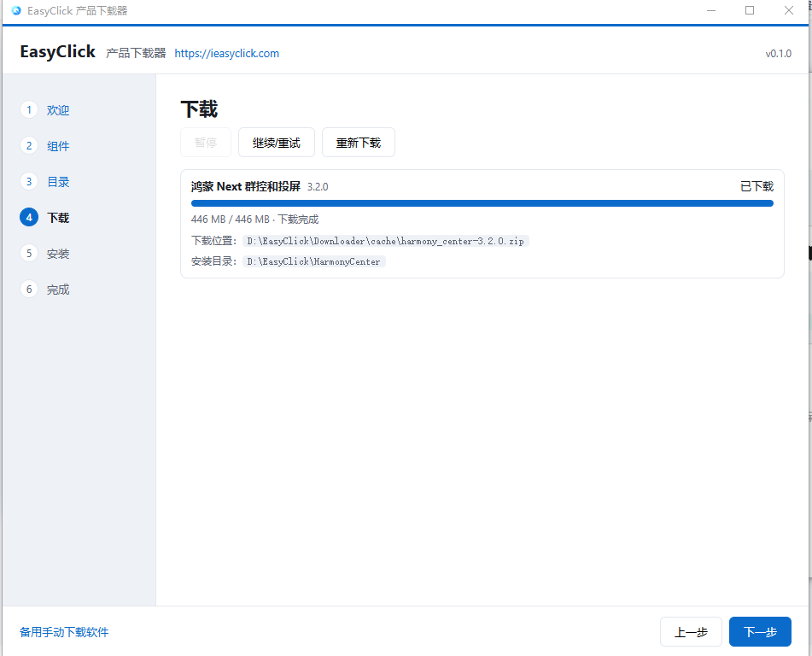The height and width of the screenshot is (656, 812).
Task: Click the 重新下载 button
Action: [x=359, y=143]
